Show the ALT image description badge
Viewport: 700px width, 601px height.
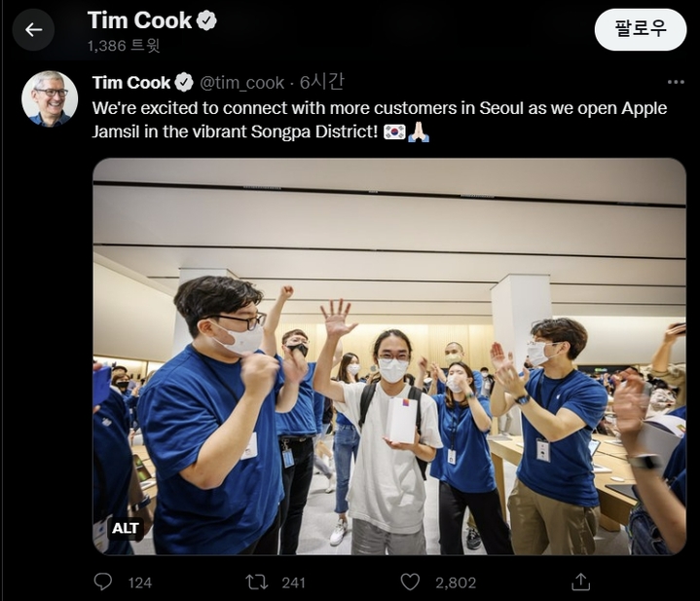pos(126,528)
